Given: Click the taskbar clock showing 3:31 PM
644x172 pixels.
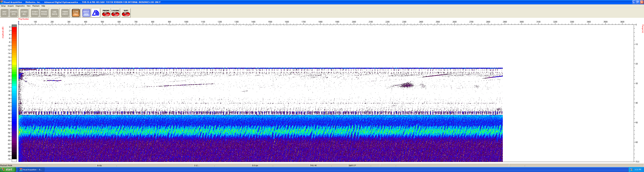Looking at the screenshot, I should 638,170.
